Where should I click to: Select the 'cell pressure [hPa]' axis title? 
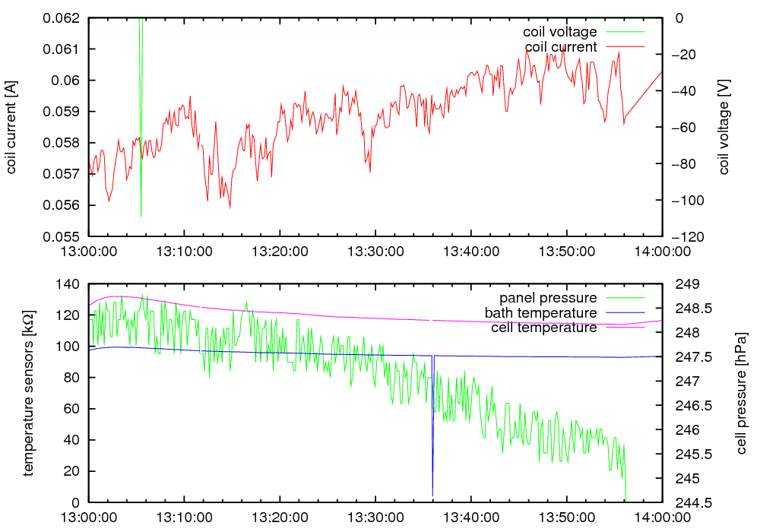point(743,394)
